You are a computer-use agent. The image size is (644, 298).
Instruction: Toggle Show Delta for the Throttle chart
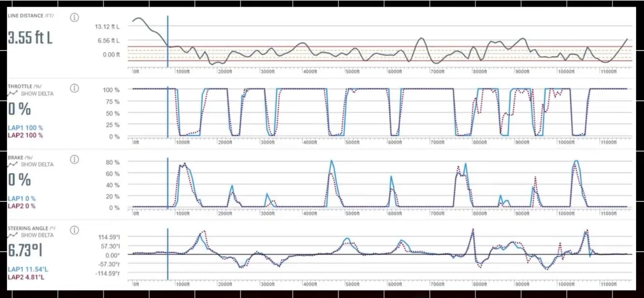pos(31,94)
